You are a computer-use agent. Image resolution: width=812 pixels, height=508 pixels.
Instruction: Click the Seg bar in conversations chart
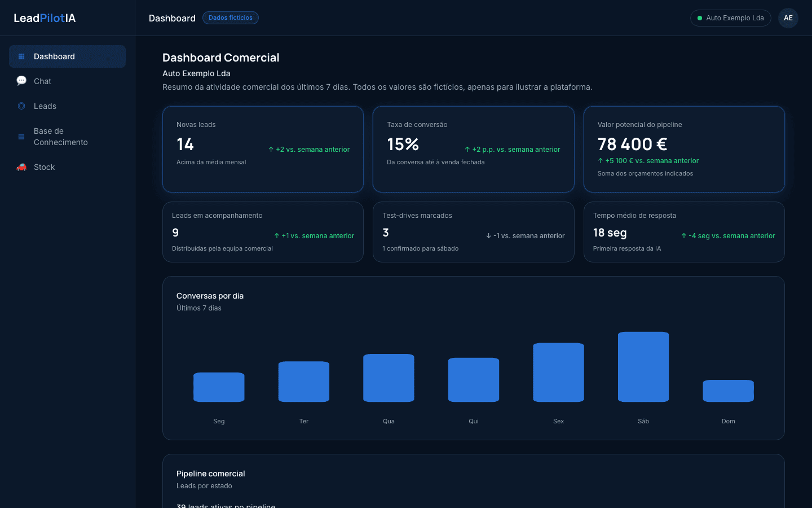click(219, 387)
